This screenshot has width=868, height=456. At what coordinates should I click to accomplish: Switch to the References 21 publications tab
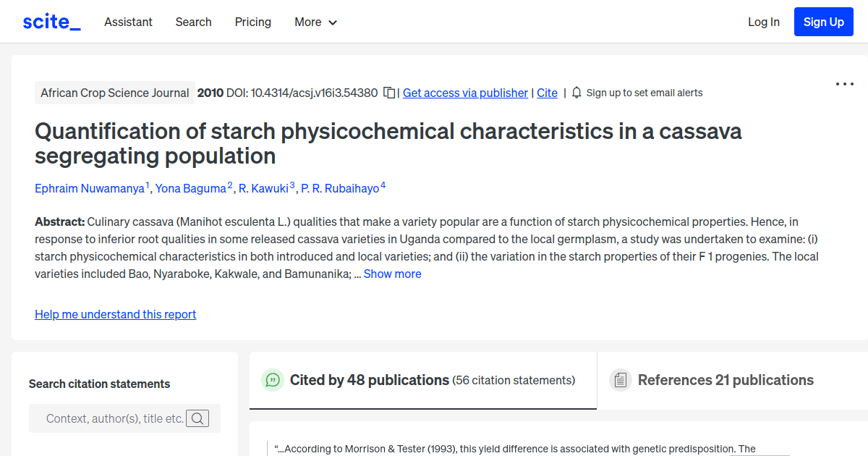[725, 380]
